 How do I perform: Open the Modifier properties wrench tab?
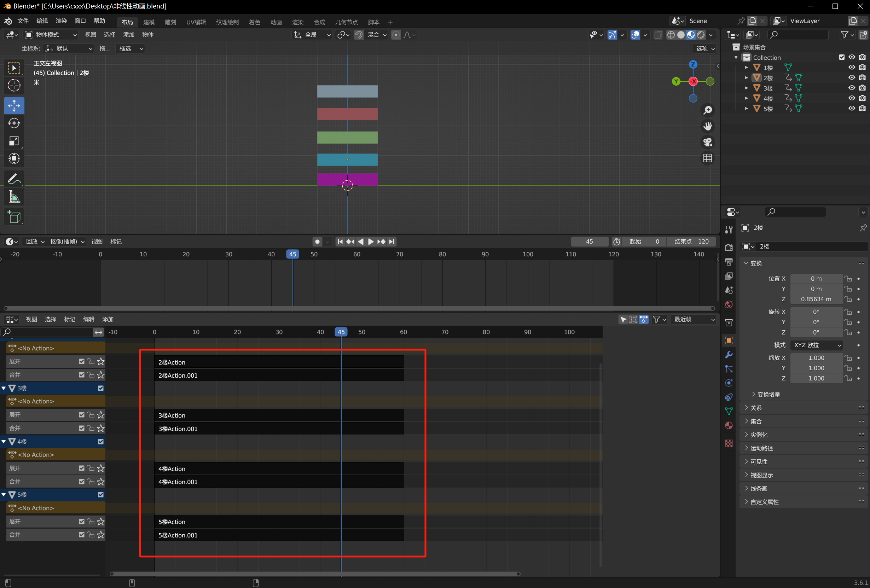[x=729, y=354]
